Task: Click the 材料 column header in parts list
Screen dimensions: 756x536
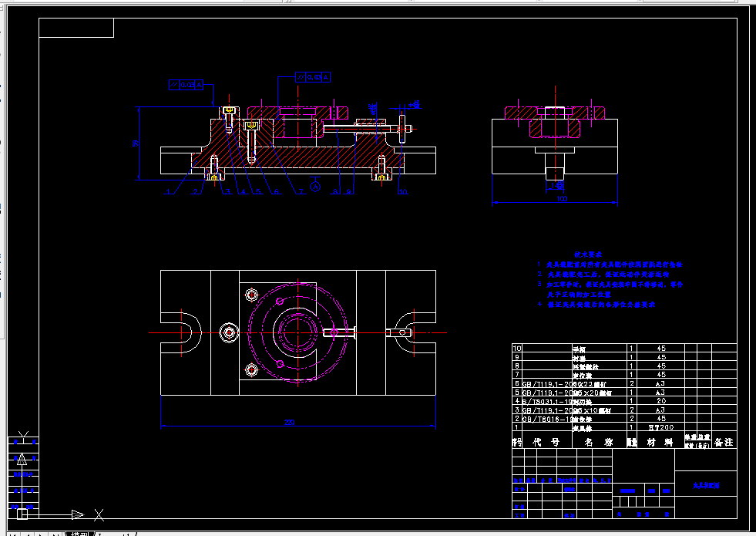Action: click(x=660, y=441)
